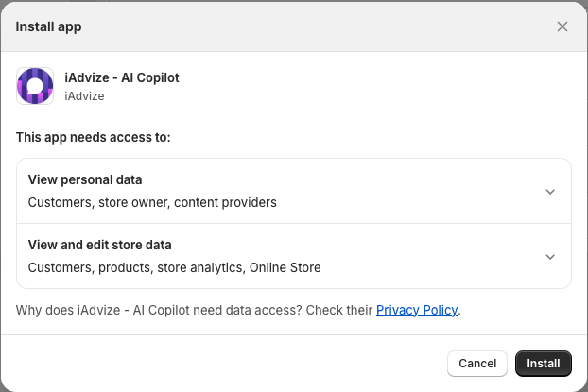Click the Customers, store owner, content providers text
This screenshot has width=588, height=392.
pyautogui.click(x=152, y=202)
